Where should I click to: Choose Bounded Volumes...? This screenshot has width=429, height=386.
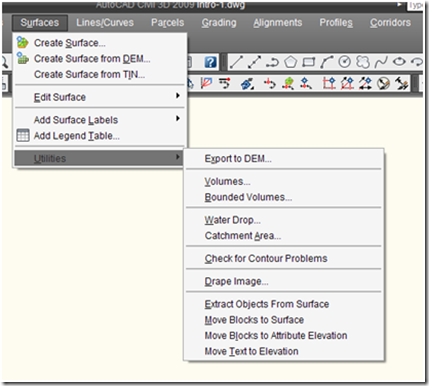pos(284,197)
